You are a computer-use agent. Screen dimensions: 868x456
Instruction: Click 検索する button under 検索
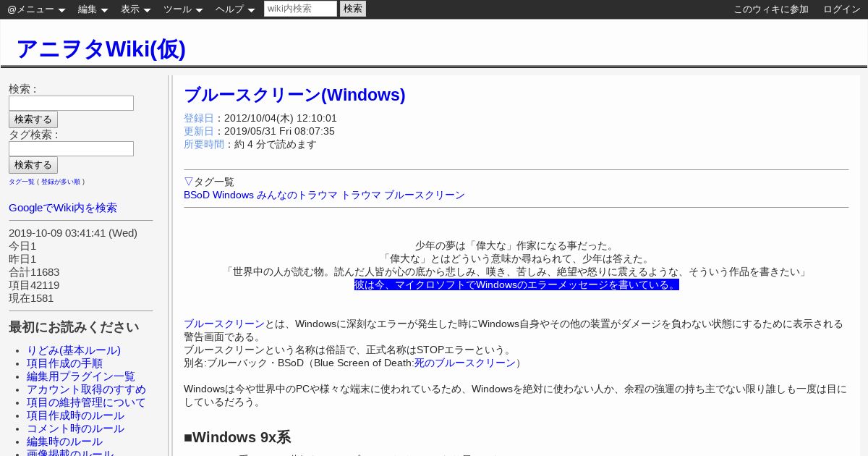[x=33, y=119]
